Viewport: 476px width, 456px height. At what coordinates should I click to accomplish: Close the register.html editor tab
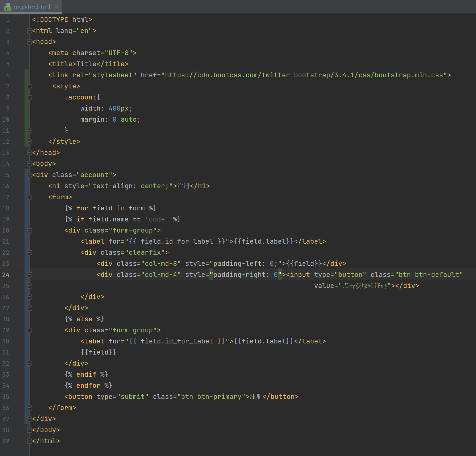point(56,7)
